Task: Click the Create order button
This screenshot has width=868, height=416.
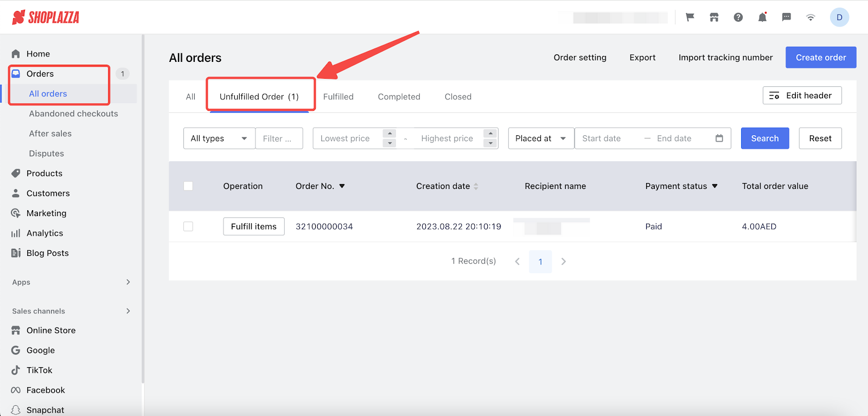Action: pos(820,58)
